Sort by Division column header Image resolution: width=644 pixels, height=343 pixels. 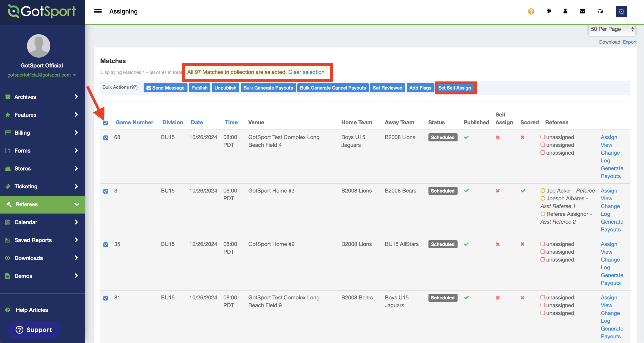pos(173,122)
